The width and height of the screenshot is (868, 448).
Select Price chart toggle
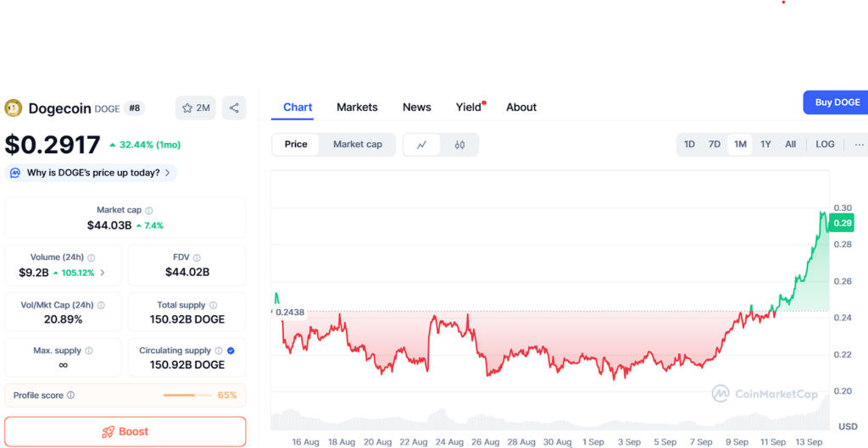pyautogui.click(x=296, y=144)
